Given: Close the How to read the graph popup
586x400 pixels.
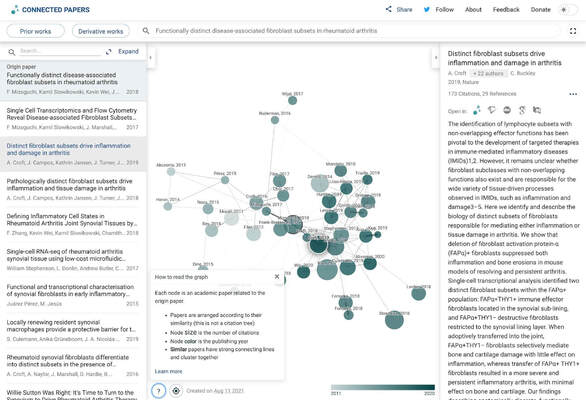Looking at the screenshot, I should tap(277, 277).
